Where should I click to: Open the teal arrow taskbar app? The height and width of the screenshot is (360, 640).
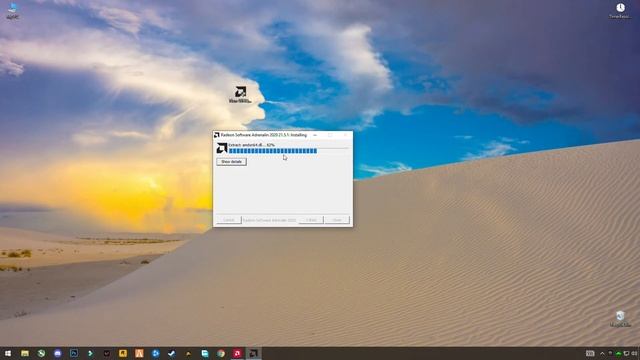coord(90,353)
